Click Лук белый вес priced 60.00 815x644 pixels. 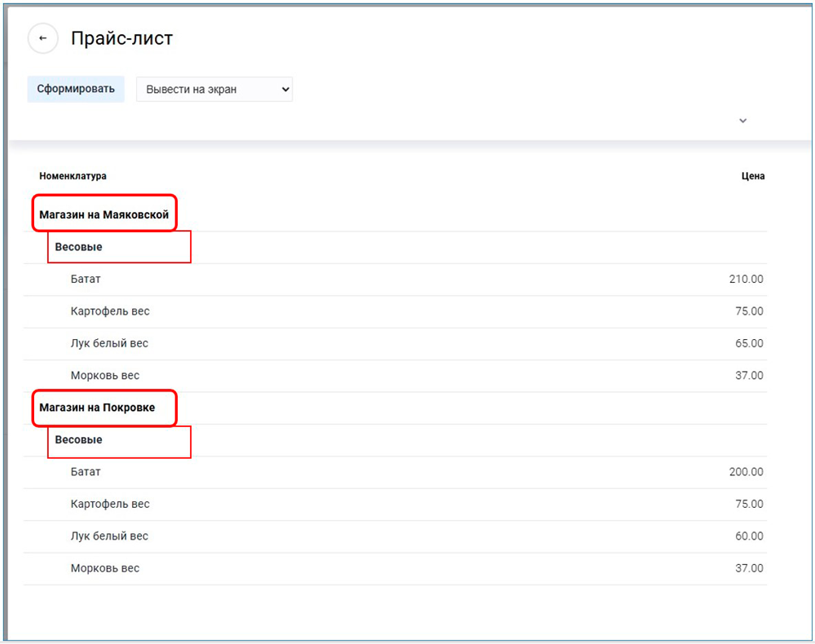109,536
